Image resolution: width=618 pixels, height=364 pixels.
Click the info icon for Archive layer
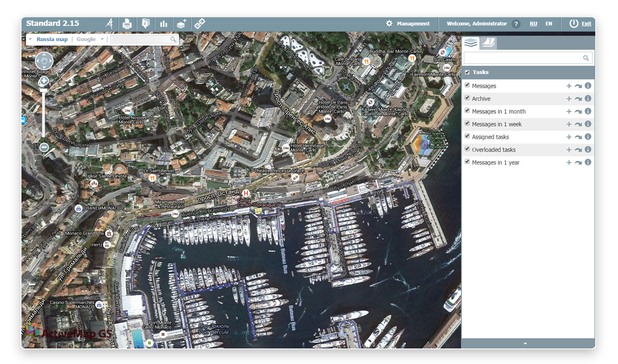(588, 99)
